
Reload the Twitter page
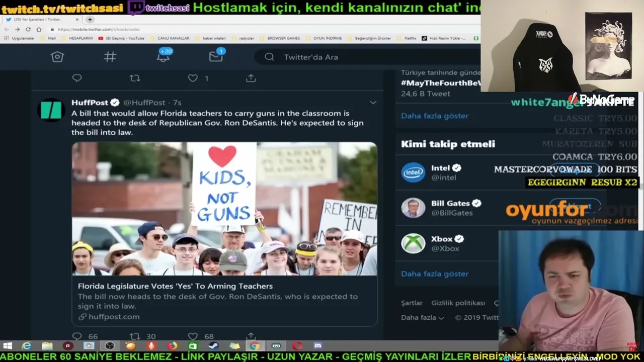pos(28,29)
